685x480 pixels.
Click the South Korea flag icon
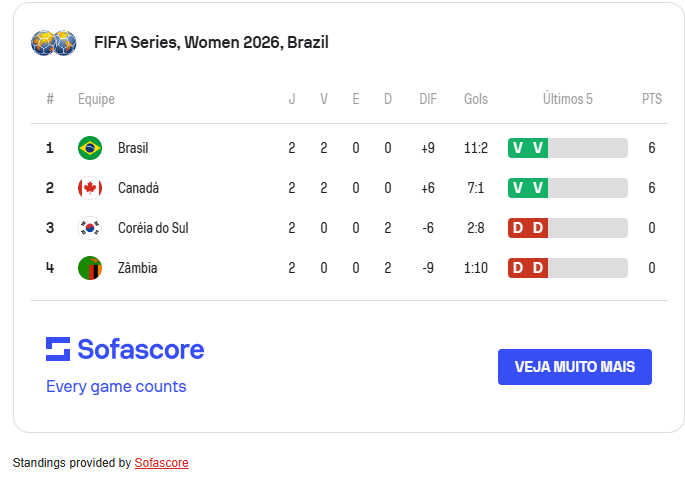(90, 228)
